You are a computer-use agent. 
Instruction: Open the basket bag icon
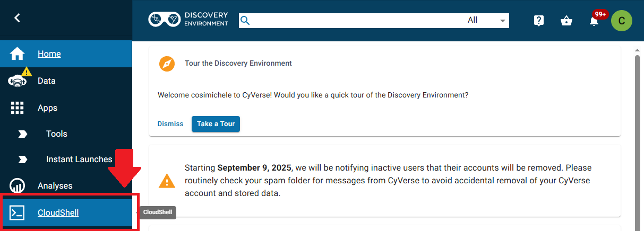tap(566, 21)
